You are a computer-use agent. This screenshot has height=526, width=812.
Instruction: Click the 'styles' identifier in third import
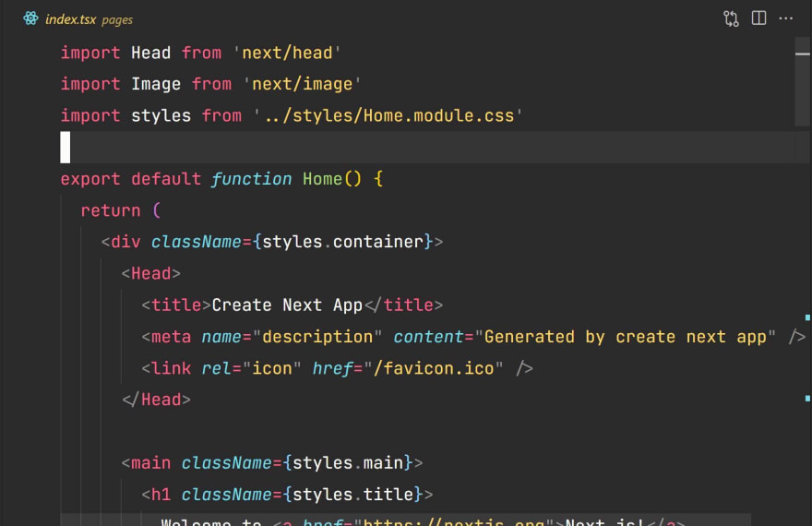[161, 116]
